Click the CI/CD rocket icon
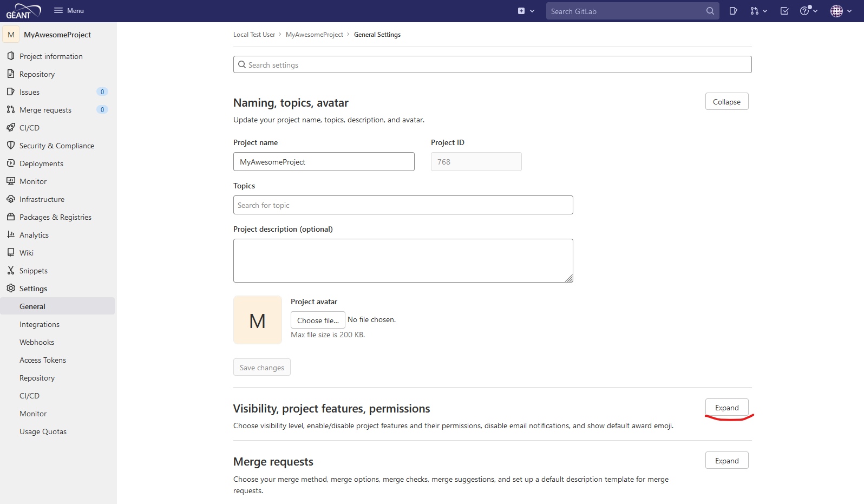Image resolution: width=864 pixels, height=504 pixels. point(11,128)
